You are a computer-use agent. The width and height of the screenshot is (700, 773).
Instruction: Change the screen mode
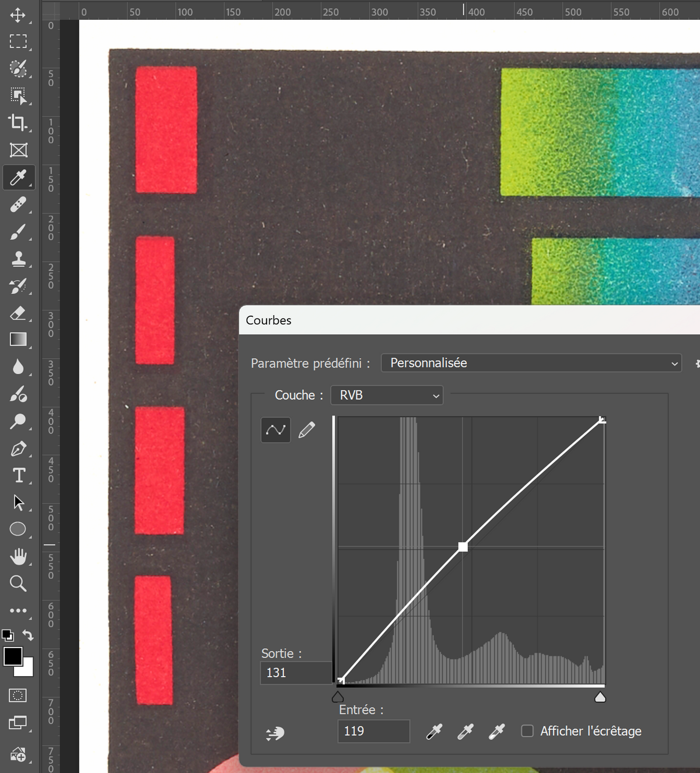point(18,723)
